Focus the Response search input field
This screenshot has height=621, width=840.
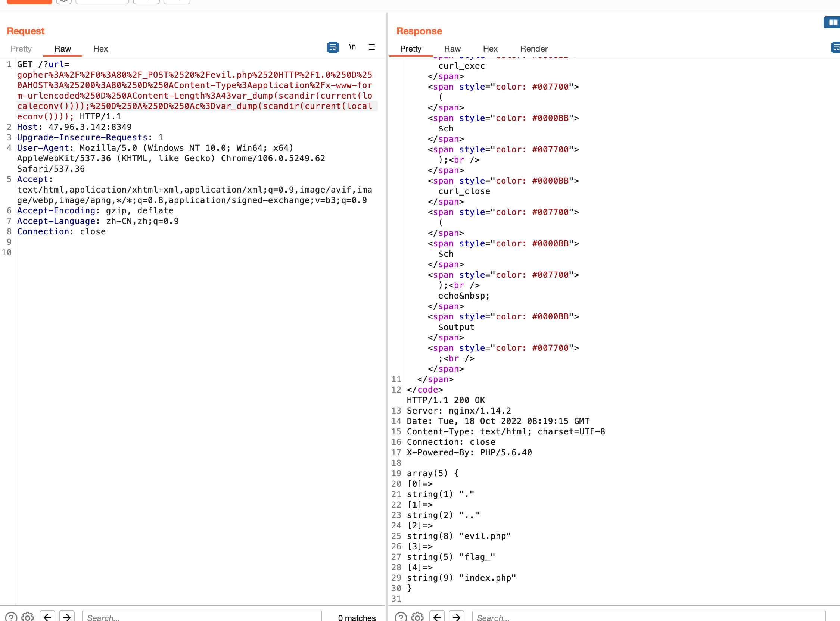pyautogui.click(x=648, y=617)
